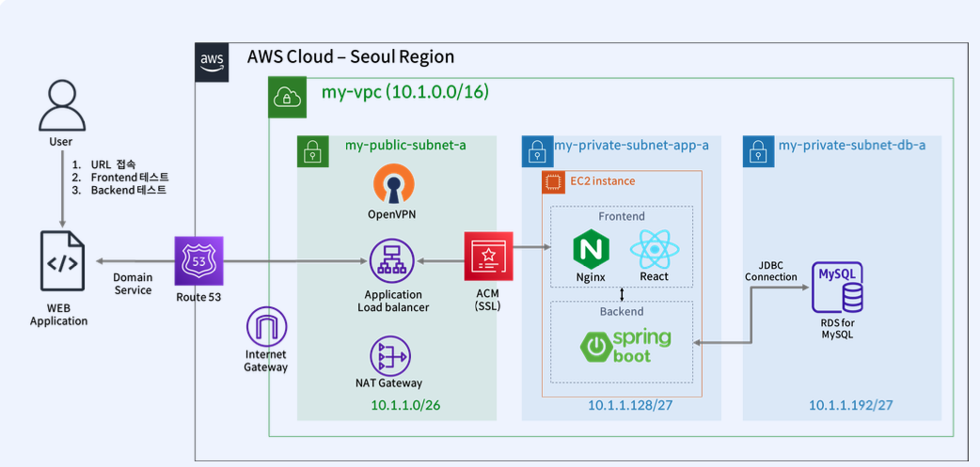
Task: Click the 'my-private-subnet-app-a' label
Action: [631, 146]
